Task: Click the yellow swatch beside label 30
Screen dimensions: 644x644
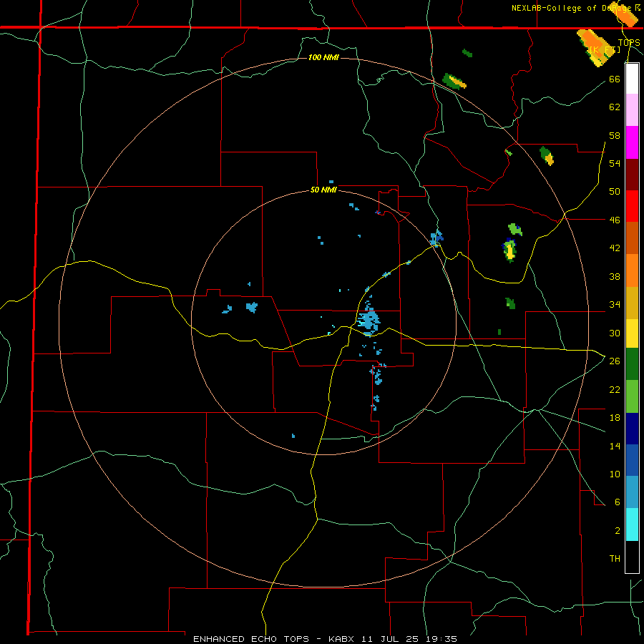Action: [x=632, y=333]
